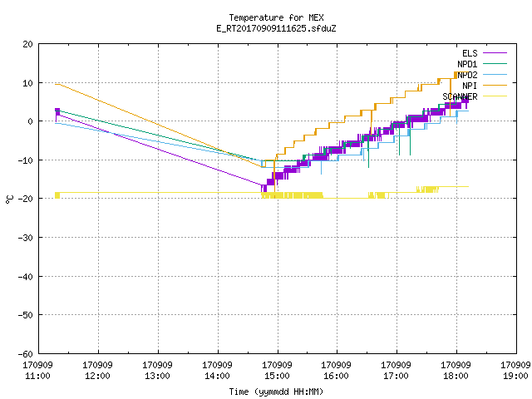The image size is (532, 399).
Task: Click the y-axis label -30
Action: (x=26, y=238)
